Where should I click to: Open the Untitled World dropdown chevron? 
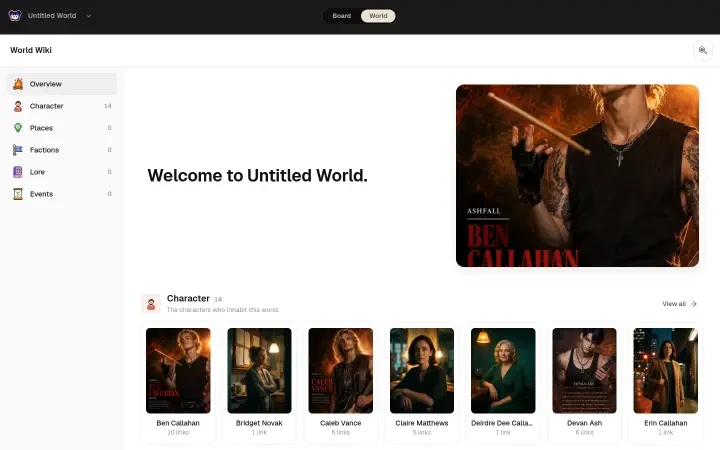point(89,16)
